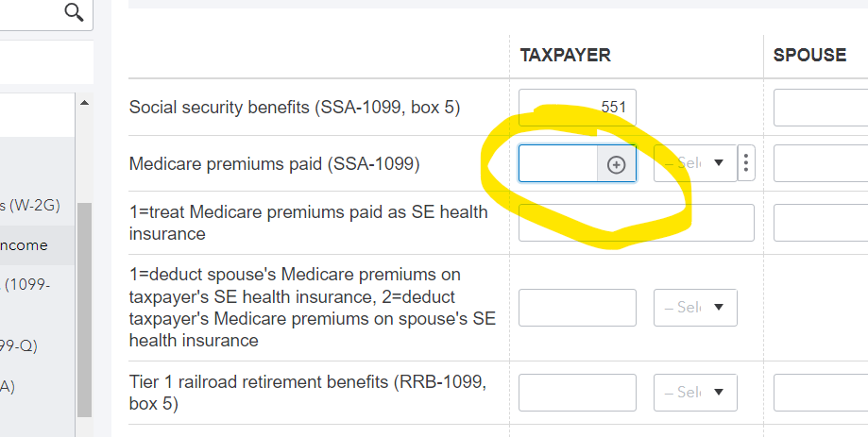The image size is (868, 437).
Task: Click taxpayer field for treat Medicare as SE insurance
Action: (636, 223)
